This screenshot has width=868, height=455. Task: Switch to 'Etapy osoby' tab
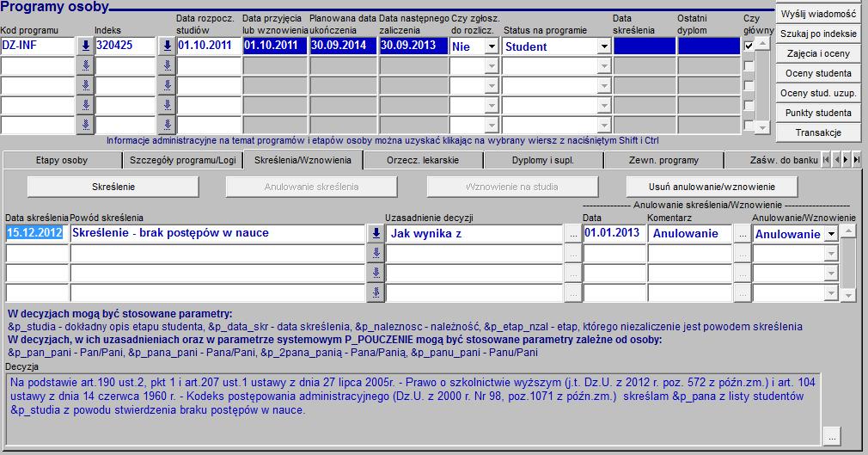(x=62, y=160)
